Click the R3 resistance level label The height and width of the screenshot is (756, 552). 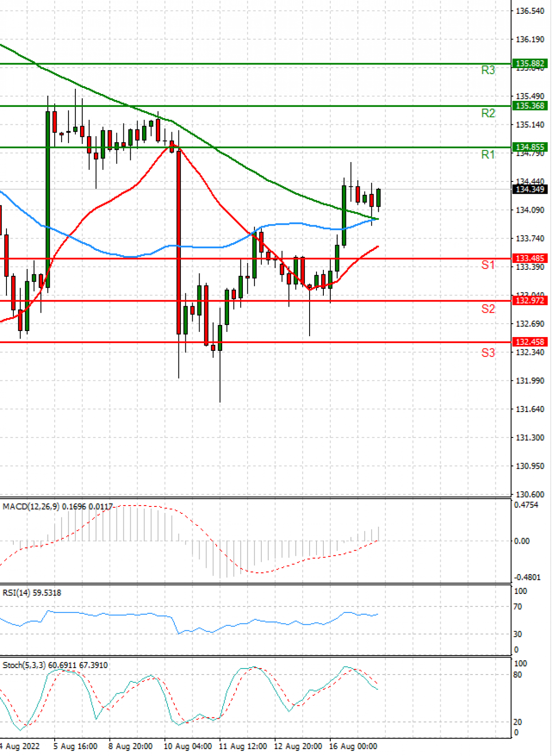(488, 70)
